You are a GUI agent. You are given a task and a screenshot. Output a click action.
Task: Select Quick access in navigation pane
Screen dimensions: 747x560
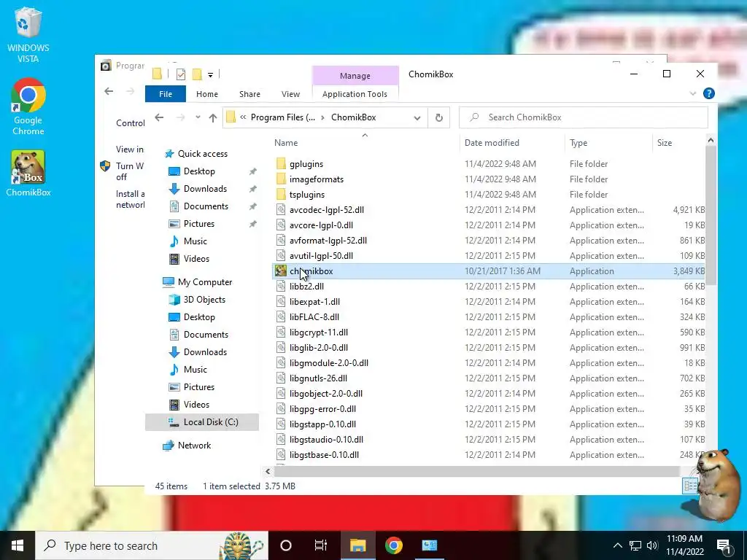(x=203, y=154)
